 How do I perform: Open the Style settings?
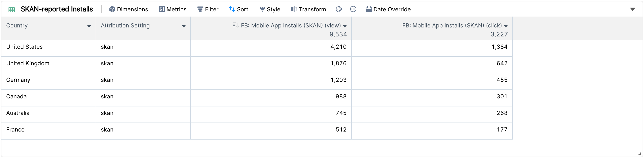tap(270, 9)
